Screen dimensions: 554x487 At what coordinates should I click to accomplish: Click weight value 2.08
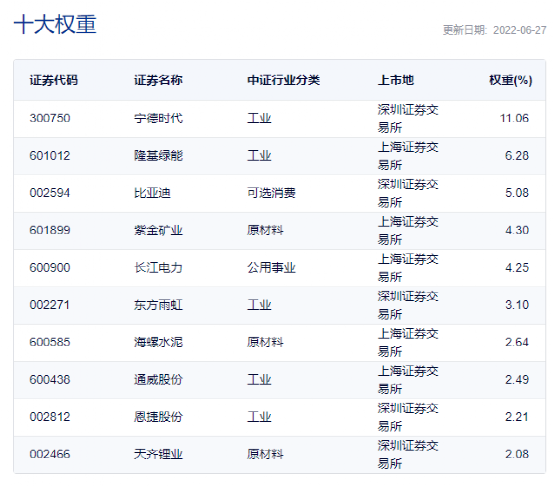click(517, 454)
